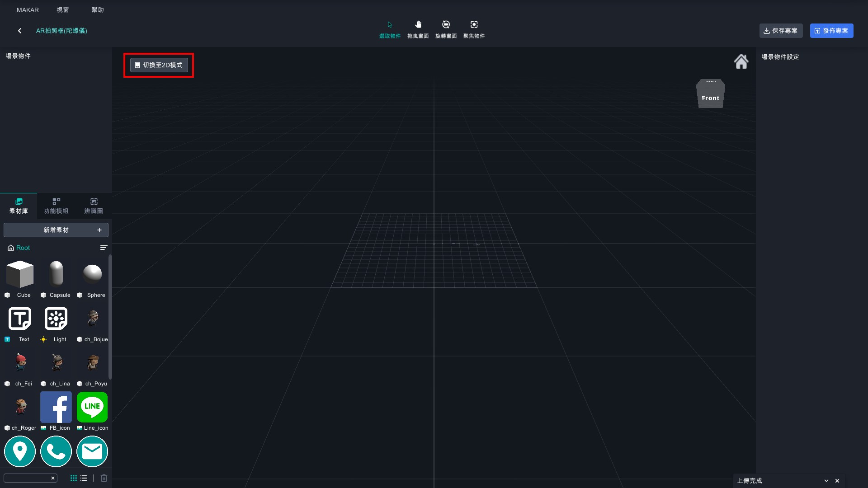
Task: Switch to 2D mode button
Action: pyautogui.click(x=159, y=65)
